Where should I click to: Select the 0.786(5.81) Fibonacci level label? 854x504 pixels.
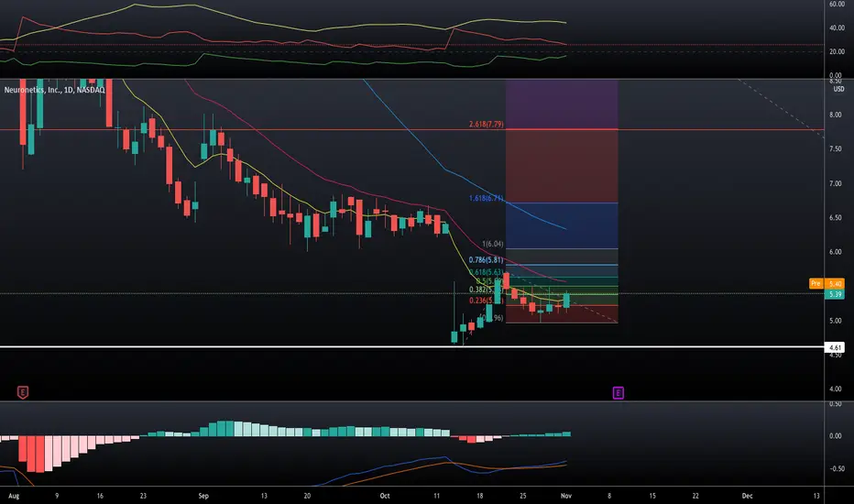click(486, 260)
